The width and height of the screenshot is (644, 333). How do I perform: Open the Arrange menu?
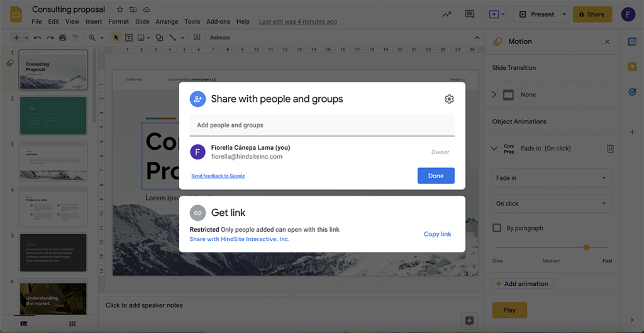166,21
